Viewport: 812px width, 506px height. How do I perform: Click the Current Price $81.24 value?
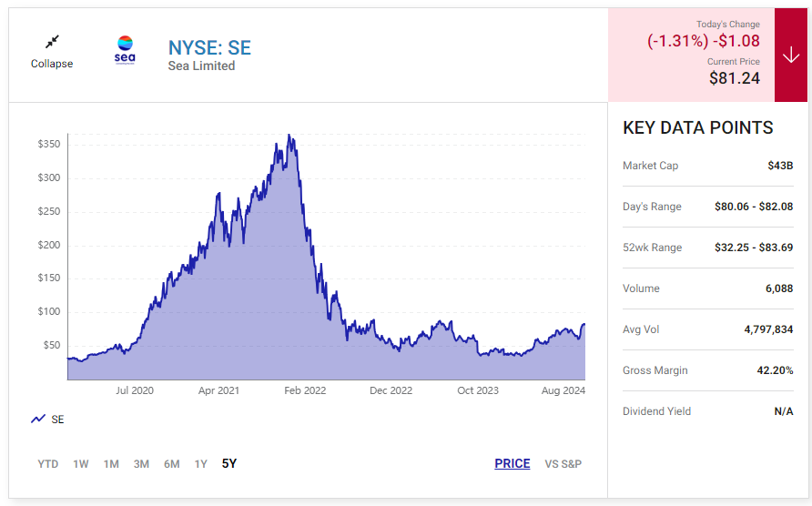734,78
